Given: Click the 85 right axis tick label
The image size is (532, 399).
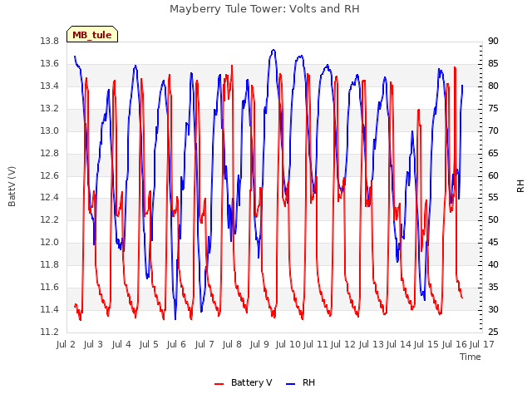Looking at the screenshot, I should point(493,63).
